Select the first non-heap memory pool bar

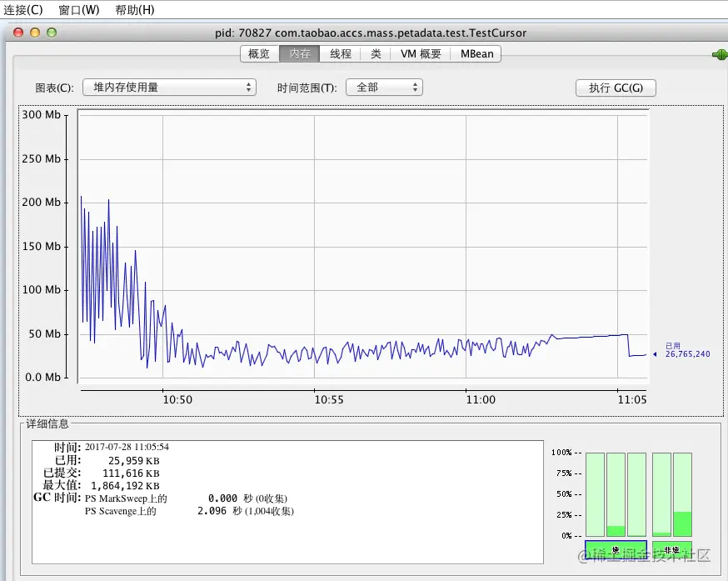661,494
